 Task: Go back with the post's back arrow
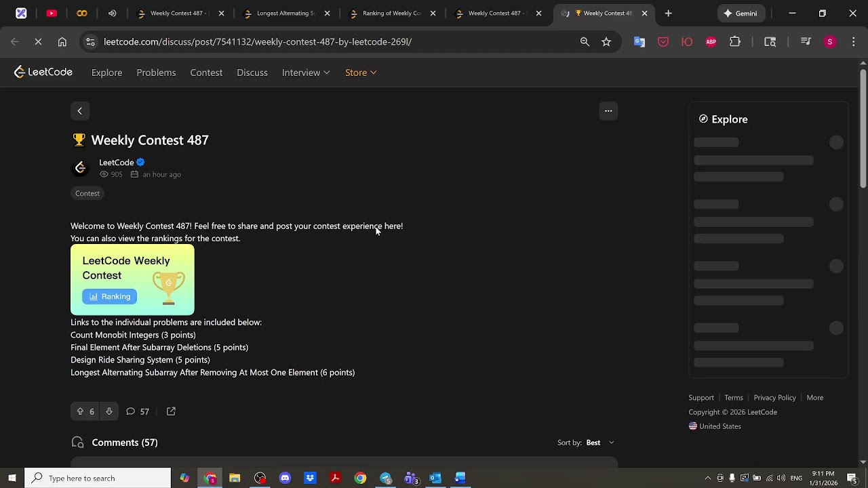pos(79,111)
